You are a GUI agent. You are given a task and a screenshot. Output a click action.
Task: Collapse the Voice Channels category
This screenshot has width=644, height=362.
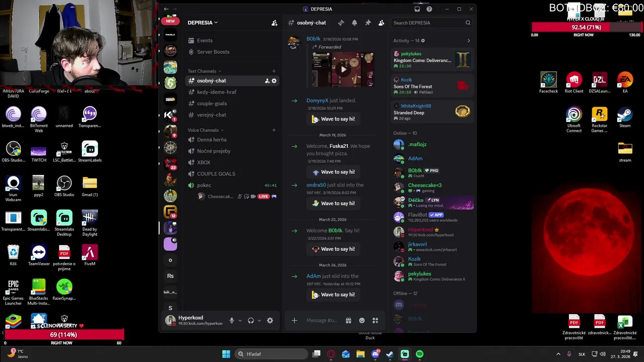click(206, 130)
